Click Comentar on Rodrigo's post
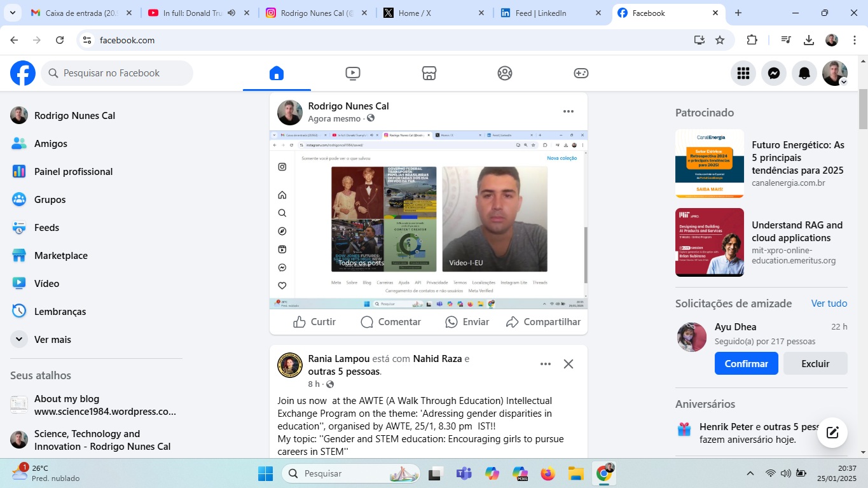 [390, 322]
